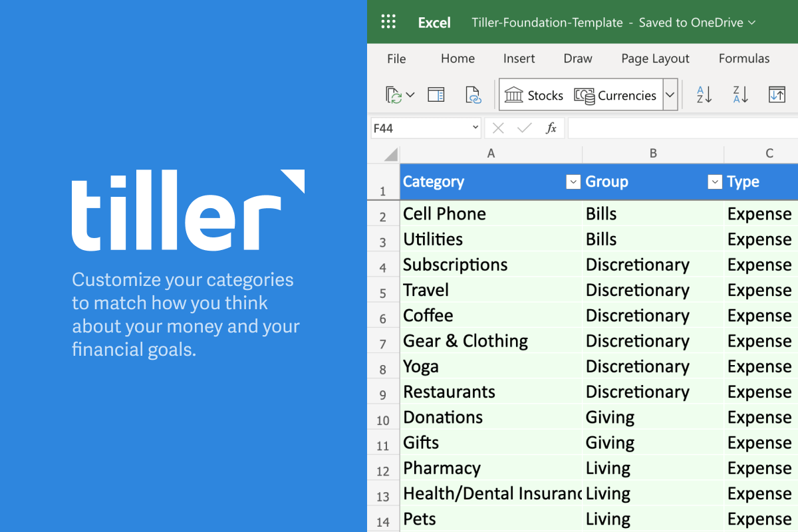The height and width of the screenshot is (532, 798).
Task: Sort descending Z to A
Action: (x=741, y=95)
